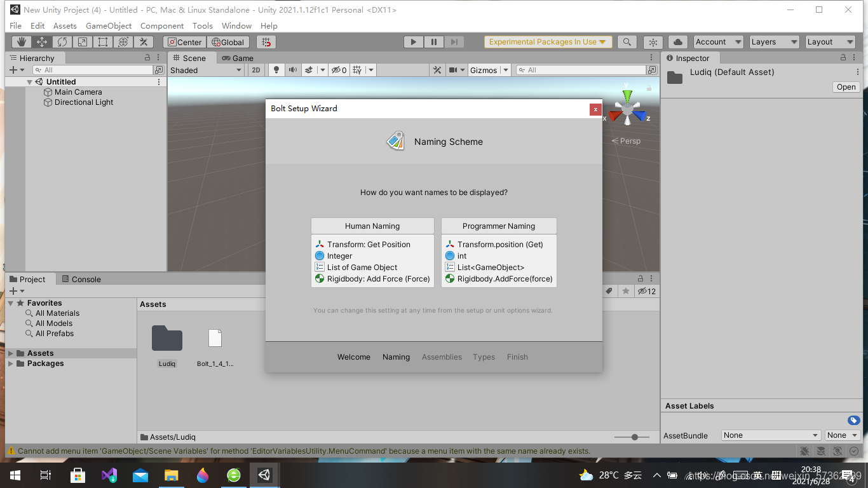Open the Component menu
Screen dimensions: 868x488
tap(162, 26)
